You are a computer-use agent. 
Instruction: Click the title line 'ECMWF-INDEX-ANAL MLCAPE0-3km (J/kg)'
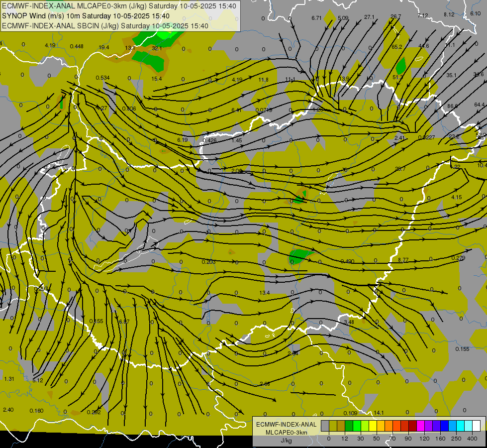coord(119,6)
